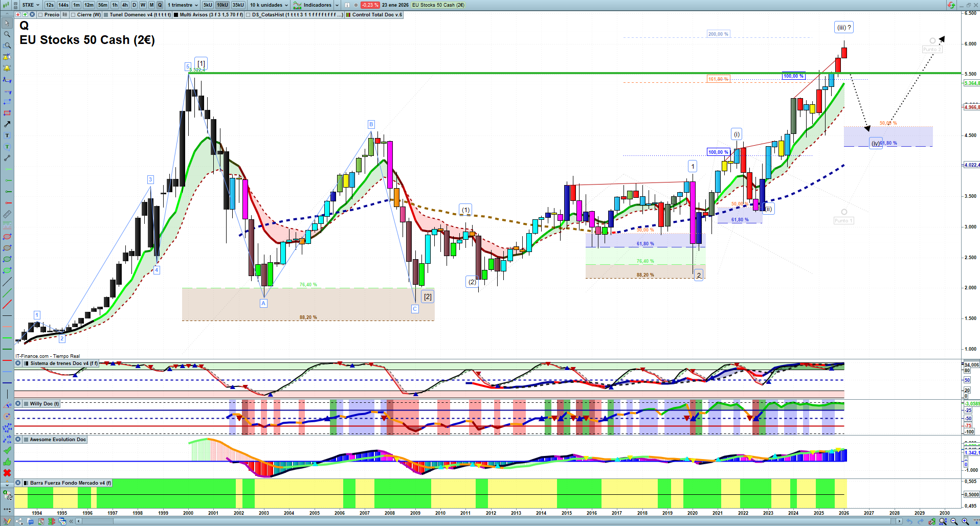Select the green speech-bubble text tool

(7, 147)
